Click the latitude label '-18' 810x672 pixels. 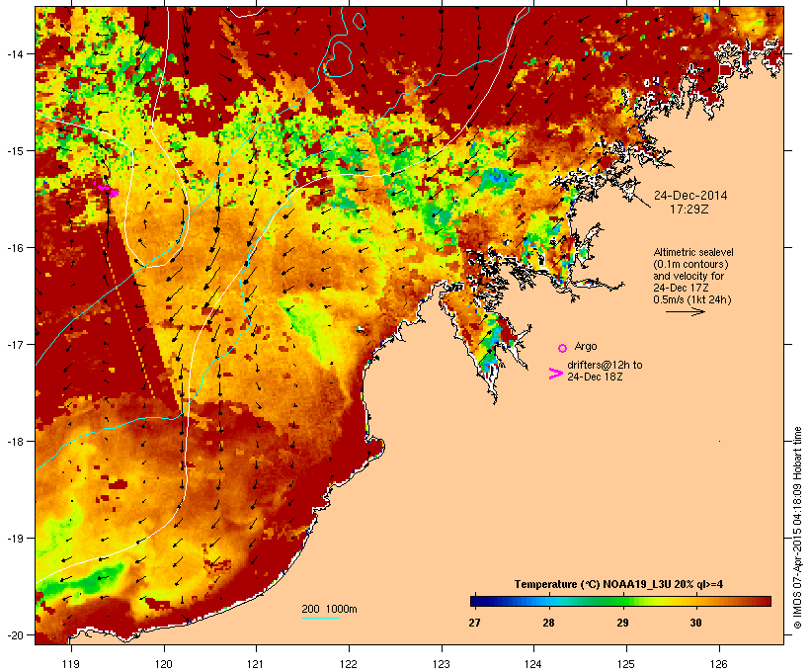[15, 442]
